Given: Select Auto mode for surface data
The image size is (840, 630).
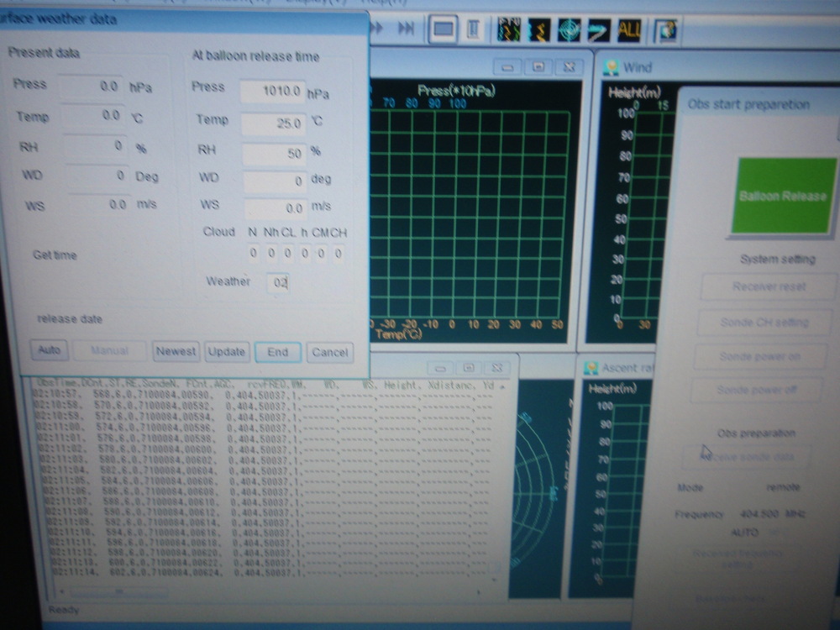Looking at the screenshot, I should click(50, 350).
